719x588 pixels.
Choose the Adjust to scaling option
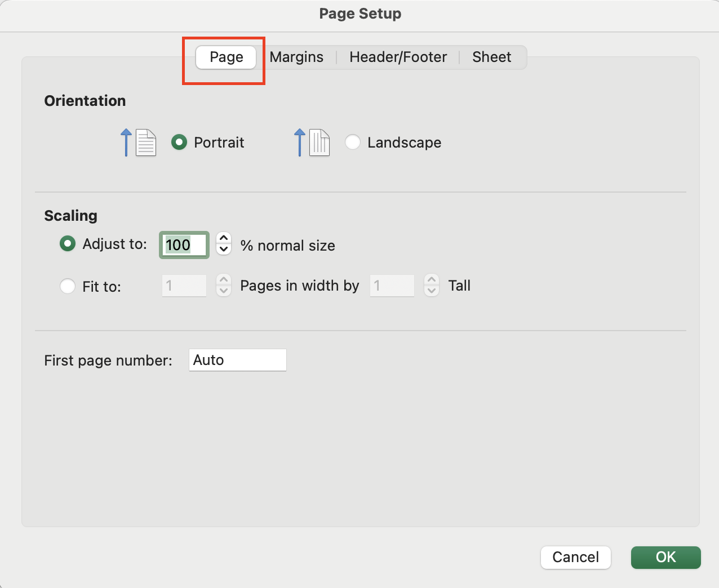coord(68,244)
